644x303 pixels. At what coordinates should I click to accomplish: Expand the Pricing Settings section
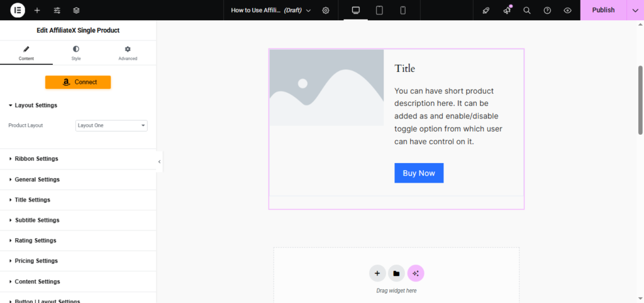point(36,261)
